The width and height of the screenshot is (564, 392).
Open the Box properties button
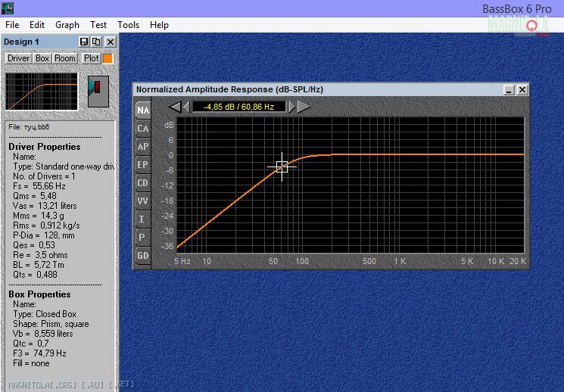click(x=42, y=58)
